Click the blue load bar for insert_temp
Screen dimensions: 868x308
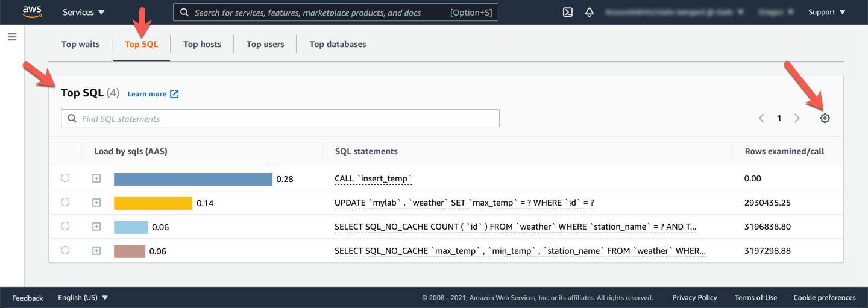coord(193,179)
